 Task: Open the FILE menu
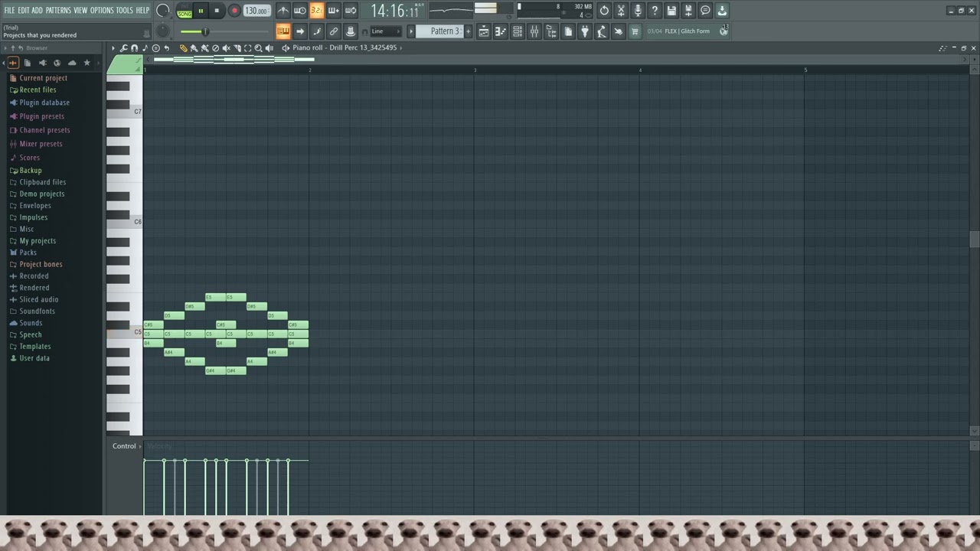click(10, 10)
